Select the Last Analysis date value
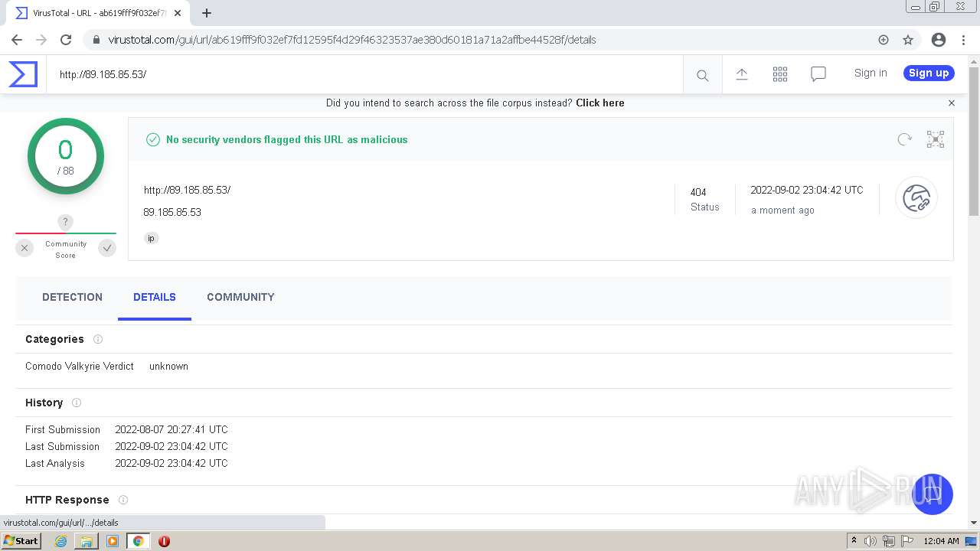 pyautogui.click(x=171, y=463)
